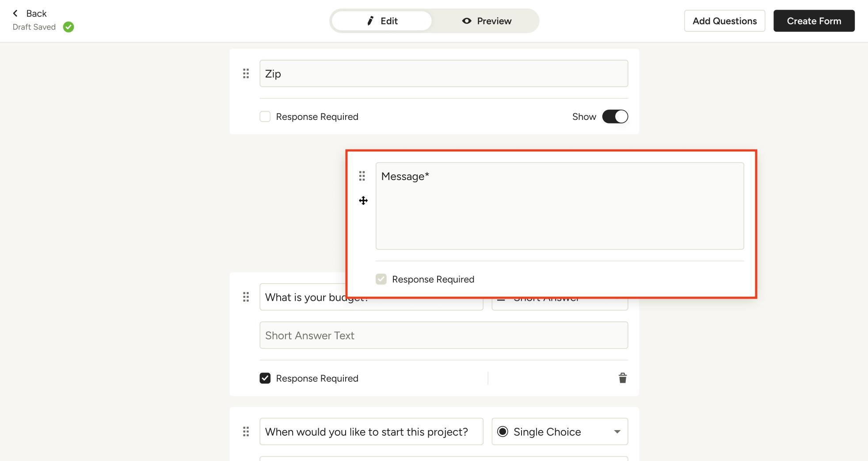Click the budget question drag handle
The width and height of the screenshot is (868, 461).
[246, 297]
